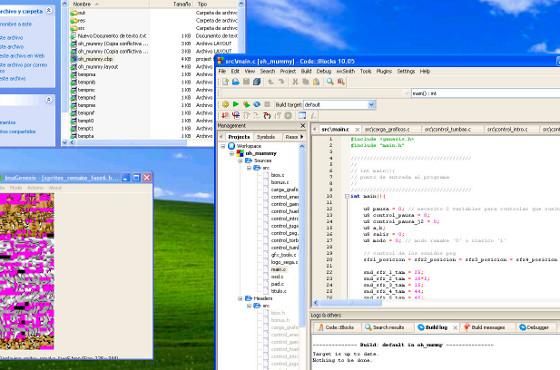
Task: Close the Build log tab
Action: click(x=455, y=328)
